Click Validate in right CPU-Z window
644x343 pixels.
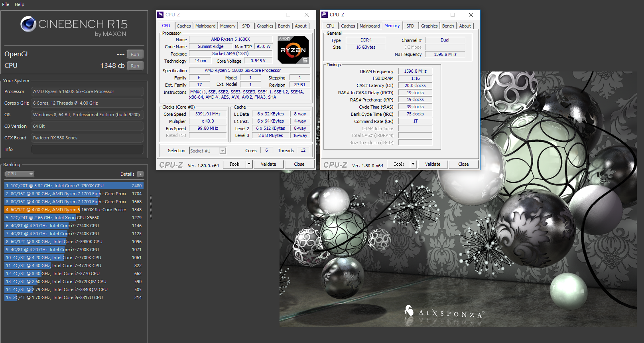(x=433, y=164)
